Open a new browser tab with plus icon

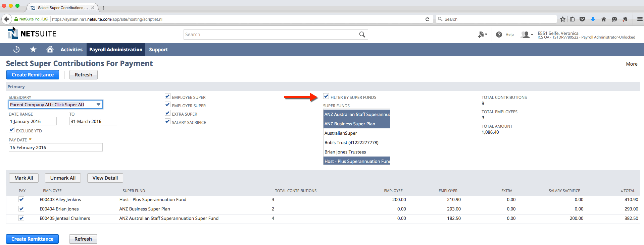coord(104,8)
